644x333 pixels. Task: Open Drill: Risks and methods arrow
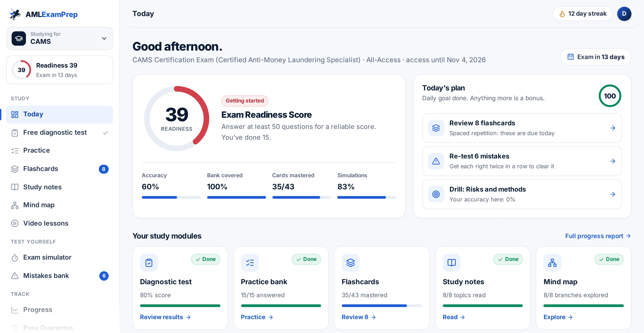(x=612, y=194)
